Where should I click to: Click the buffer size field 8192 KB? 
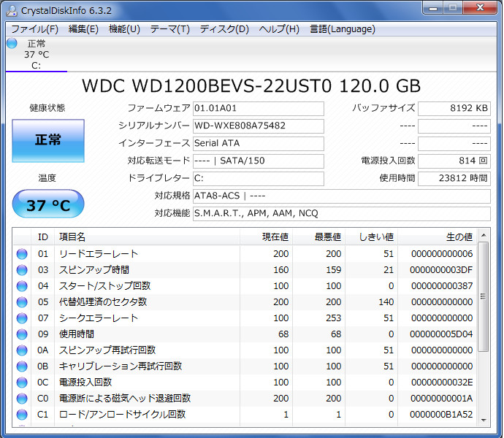click(454, 109)
